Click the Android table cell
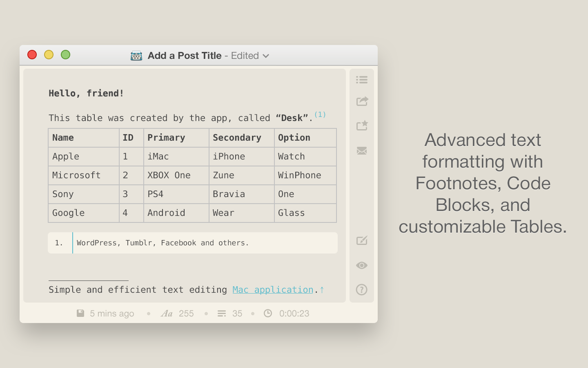 coord(176,213)
